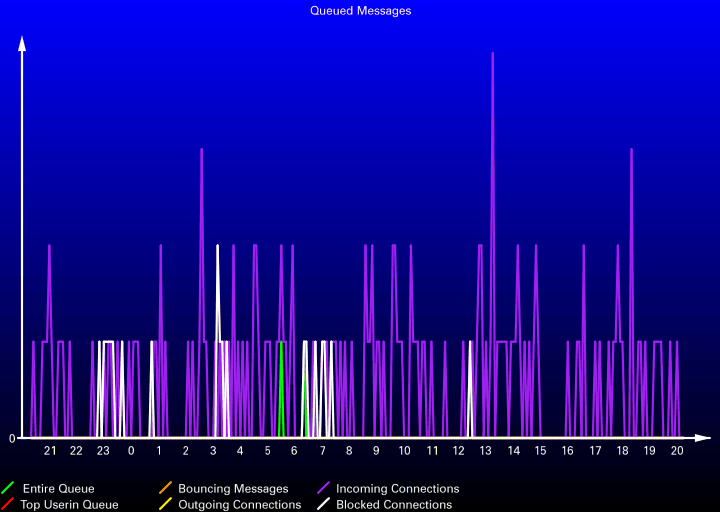Screen dimensions: 720x512
Task: Click the yellow Outgoing Connections legend line
Action: [165, 505]
